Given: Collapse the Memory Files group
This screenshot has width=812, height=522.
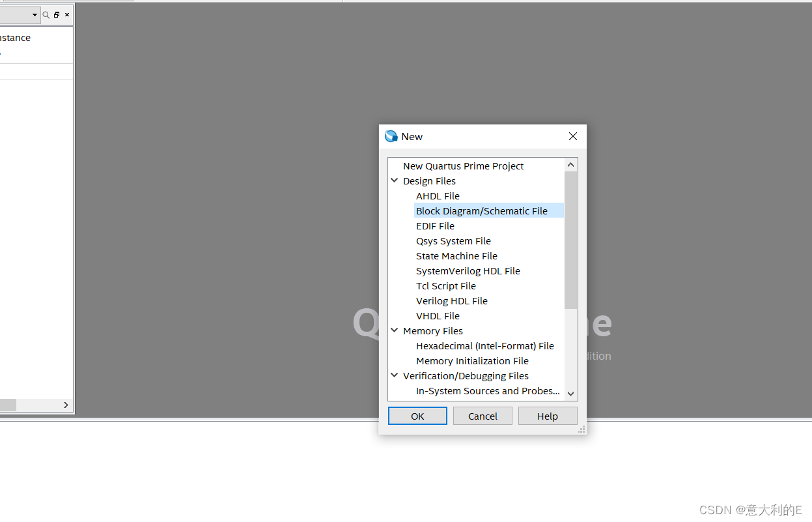Looking at the screenshot, I should coord(395,330).
